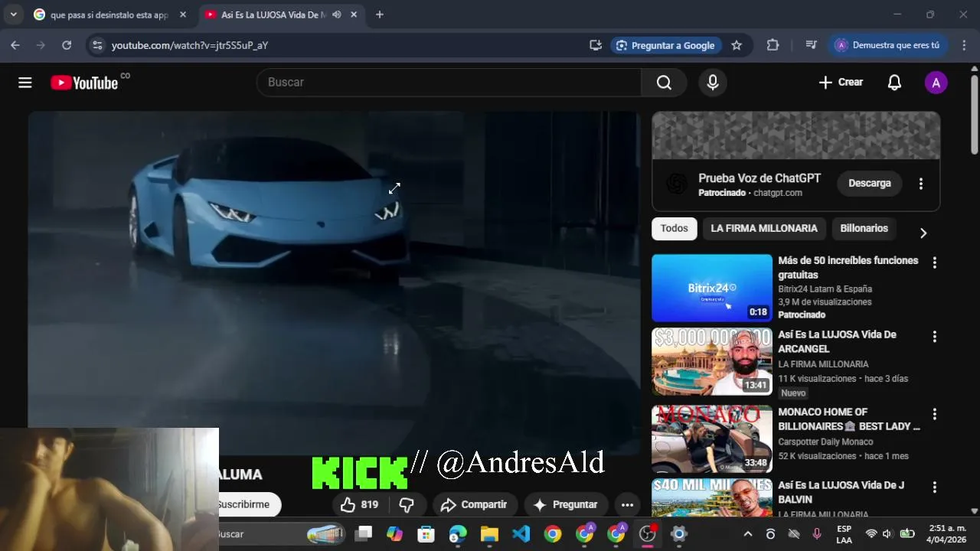The image size is (980, 551).
Task: Open Visual Studio Code from taskbar
Action: click(521, 533)
